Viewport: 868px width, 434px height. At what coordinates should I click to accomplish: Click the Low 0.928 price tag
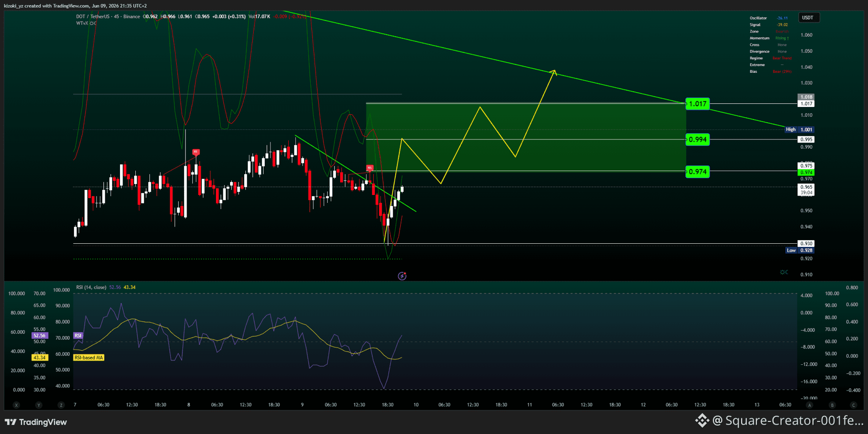coord(800,251)
